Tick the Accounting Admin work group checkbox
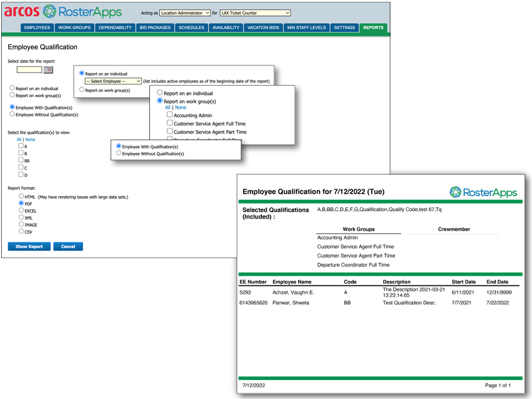Viewport: 532px width, 399px height. (169, 114)
